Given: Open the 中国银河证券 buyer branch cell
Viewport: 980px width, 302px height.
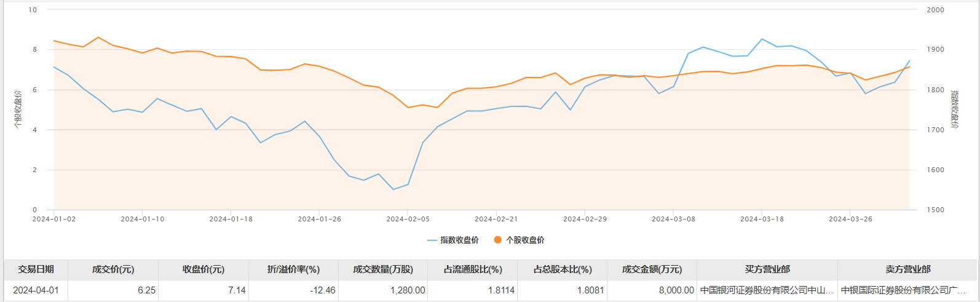Looking at the screenshot, I should pos(767,290).
